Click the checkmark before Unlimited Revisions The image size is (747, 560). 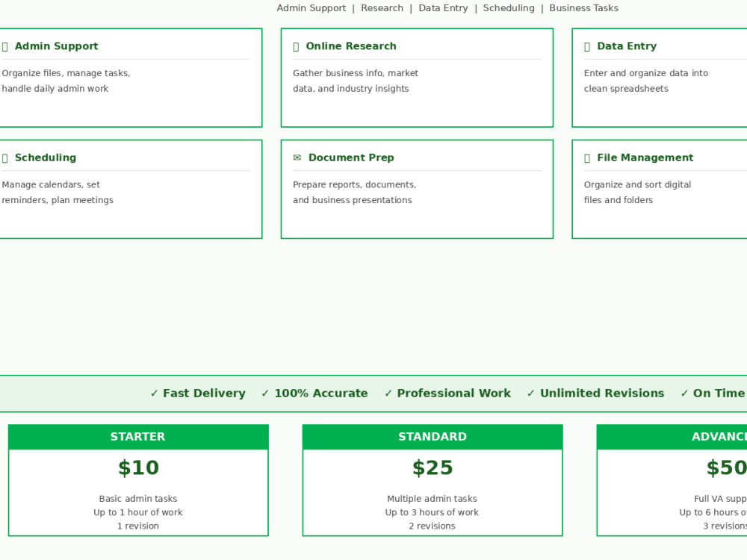[530, 393]
